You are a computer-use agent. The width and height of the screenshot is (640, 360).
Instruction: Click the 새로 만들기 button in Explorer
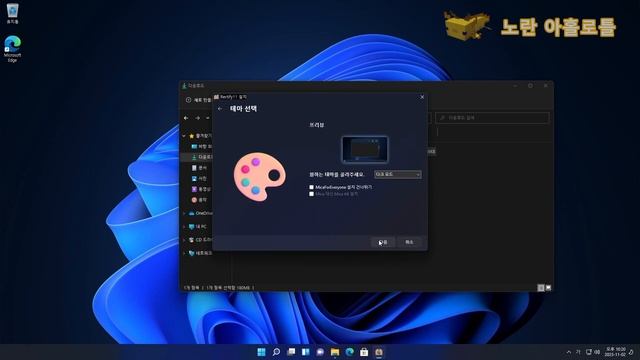tap(199, 100)
